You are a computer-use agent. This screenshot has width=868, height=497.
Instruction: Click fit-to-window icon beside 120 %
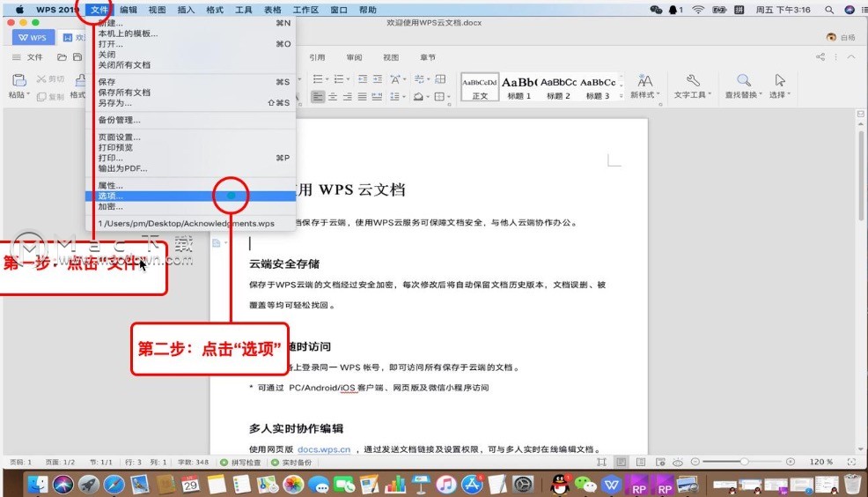pos(851,462)
